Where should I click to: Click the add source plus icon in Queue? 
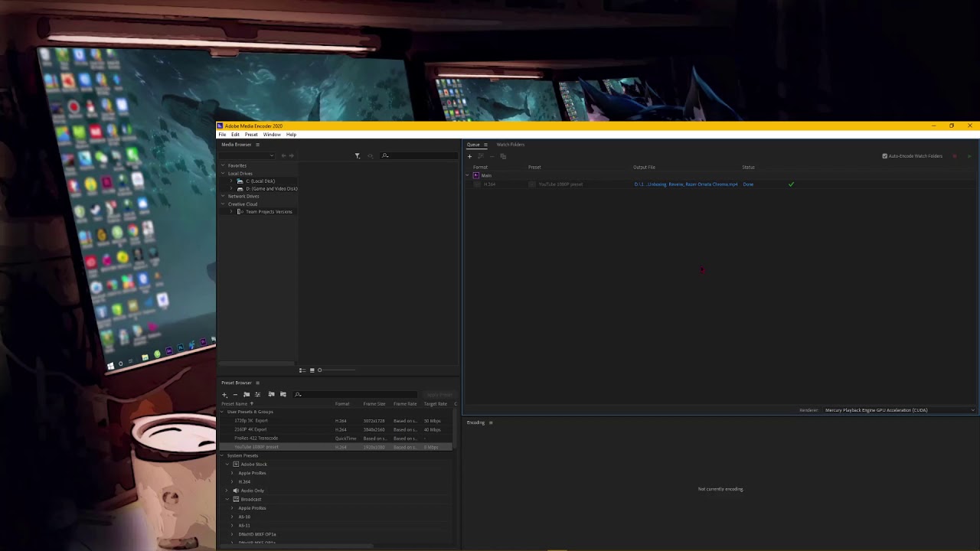469,156
